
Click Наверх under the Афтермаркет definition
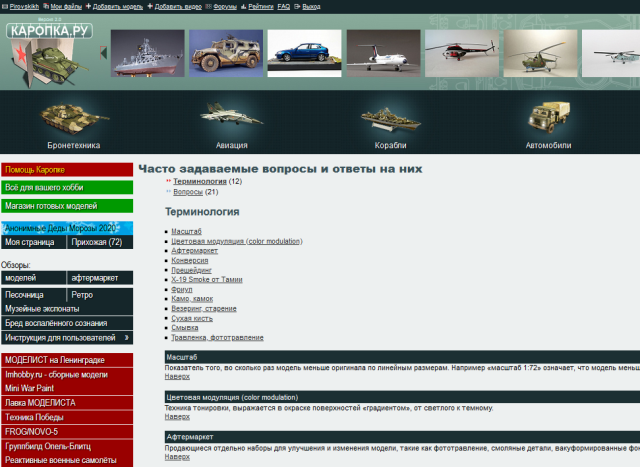point(177,456)
